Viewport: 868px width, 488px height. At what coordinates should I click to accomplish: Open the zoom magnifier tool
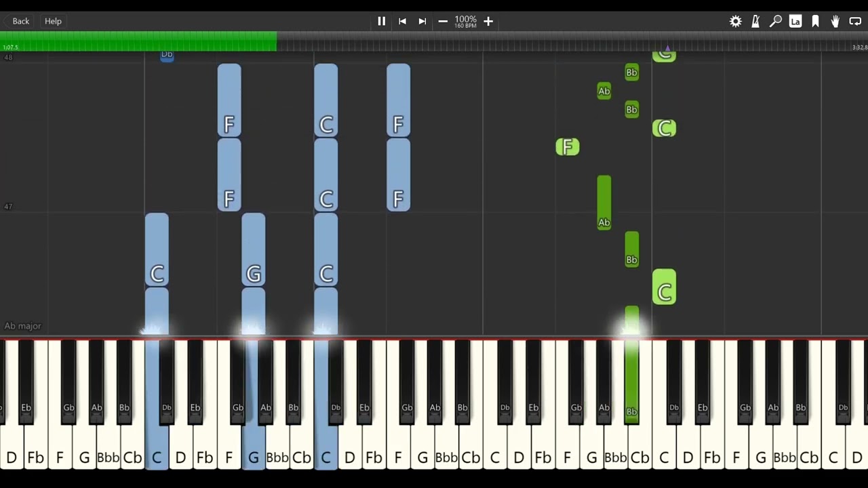(x=776, y=21)
